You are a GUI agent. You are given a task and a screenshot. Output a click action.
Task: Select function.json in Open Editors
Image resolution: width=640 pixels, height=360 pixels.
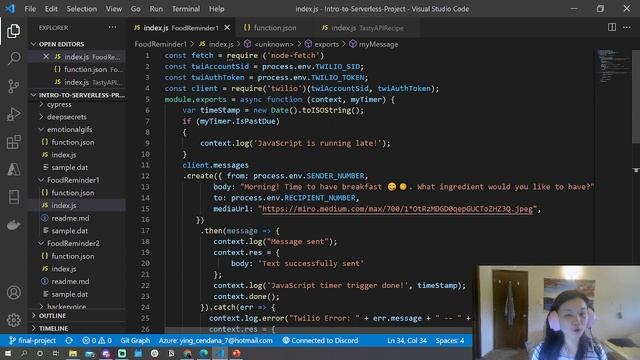point(85,69)
